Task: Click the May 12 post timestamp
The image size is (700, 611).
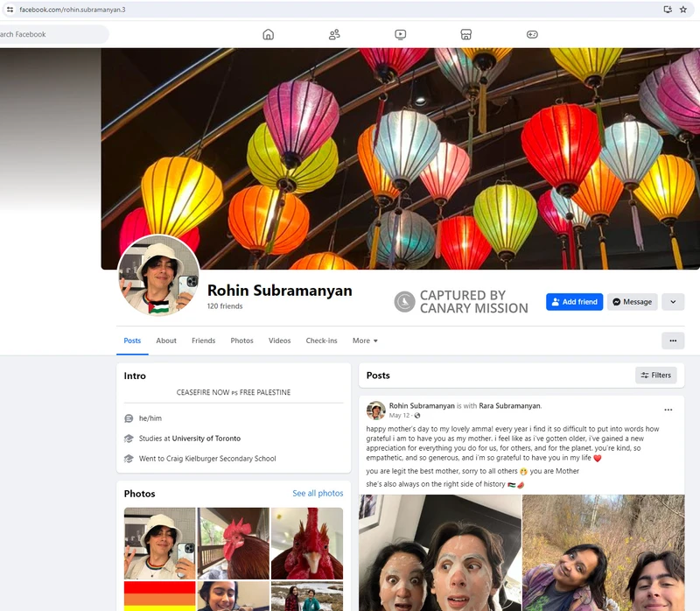Action: pos(399,416)
